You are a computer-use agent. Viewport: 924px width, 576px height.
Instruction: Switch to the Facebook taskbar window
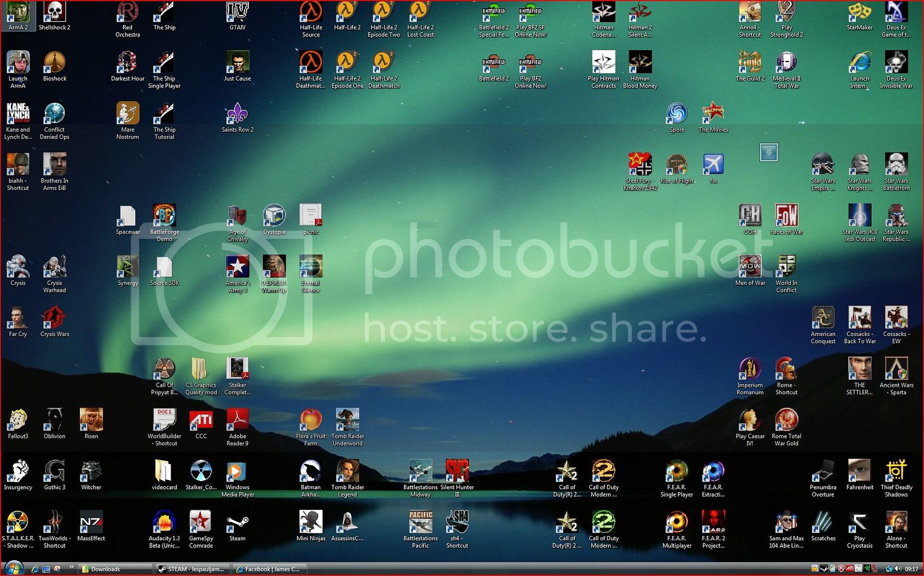click(270, 569)
